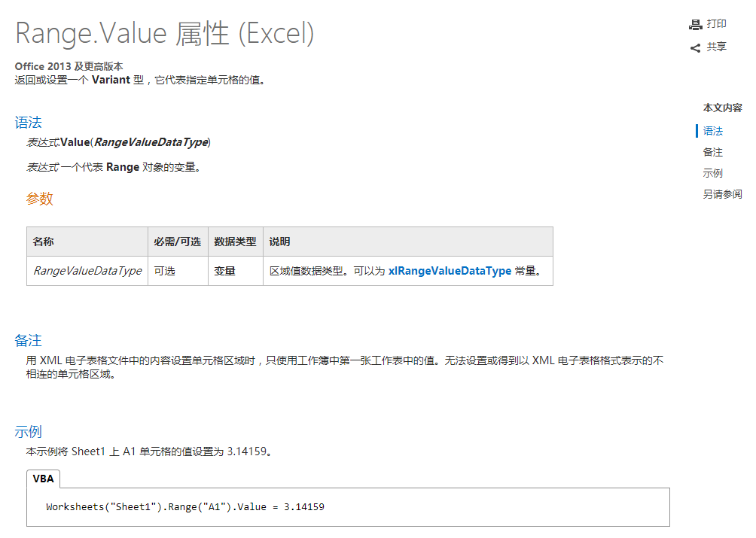
Task: Click the 数据类型 table column header
Action: point(235,242)
